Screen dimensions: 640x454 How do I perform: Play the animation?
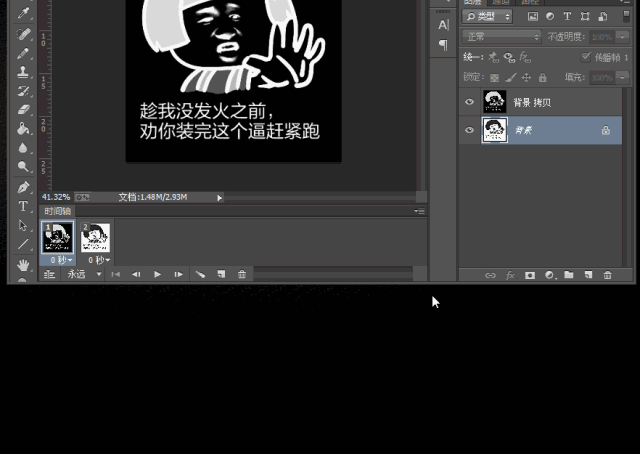pos(158,274)
